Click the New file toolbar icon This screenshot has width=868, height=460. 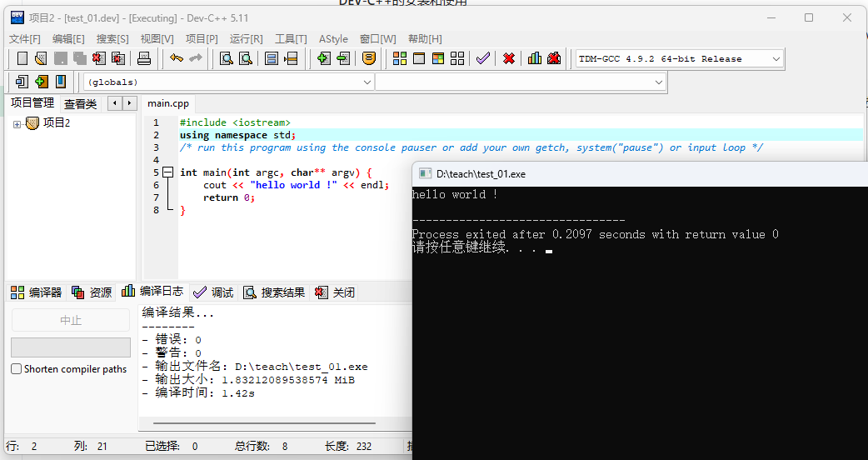pos(22,58)
